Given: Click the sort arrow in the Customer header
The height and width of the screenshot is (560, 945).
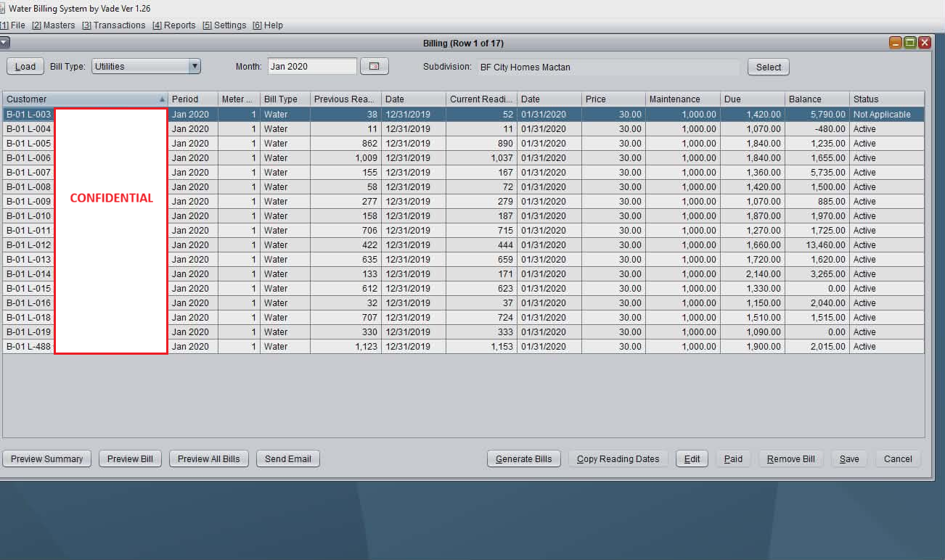Looking at the screenshot, I should point(162,99).
